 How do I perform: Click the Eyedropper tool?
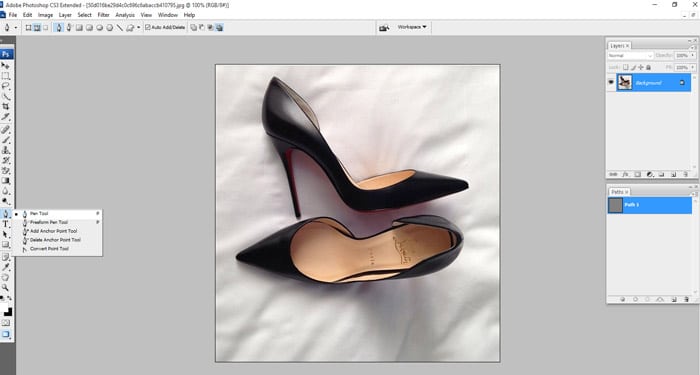(x=6, y=267)
